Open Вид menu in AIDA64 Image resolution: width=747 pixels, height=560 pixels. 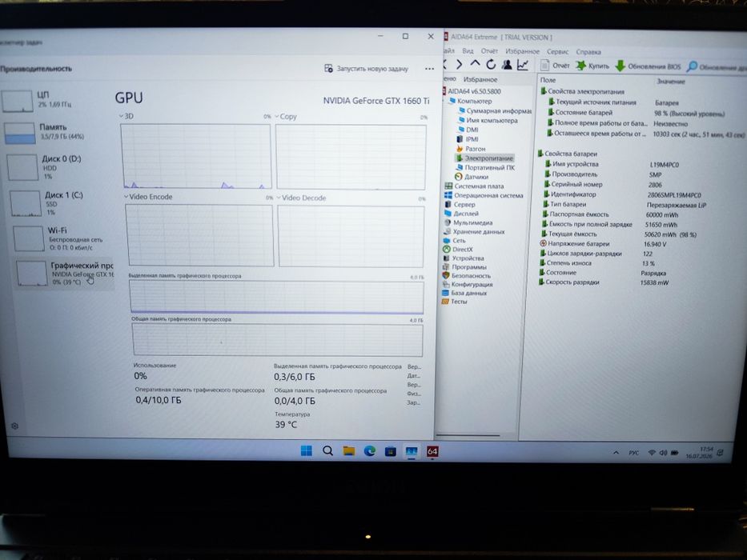tap(468, 50)
